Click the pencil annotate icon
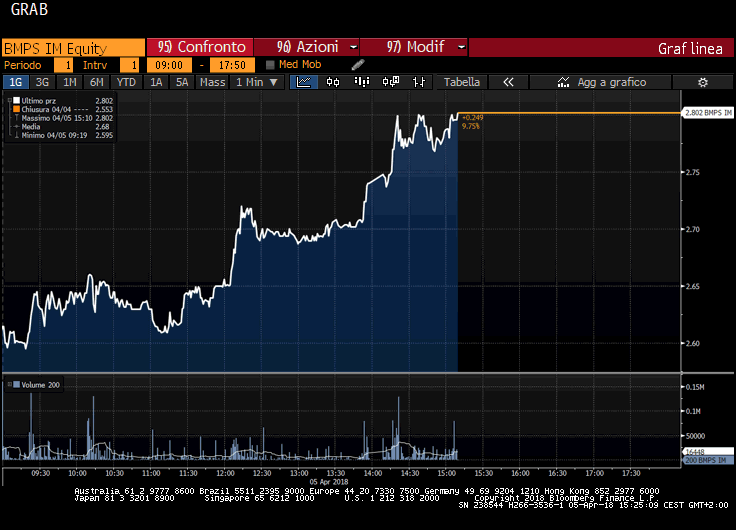 (x=358, y=65)
